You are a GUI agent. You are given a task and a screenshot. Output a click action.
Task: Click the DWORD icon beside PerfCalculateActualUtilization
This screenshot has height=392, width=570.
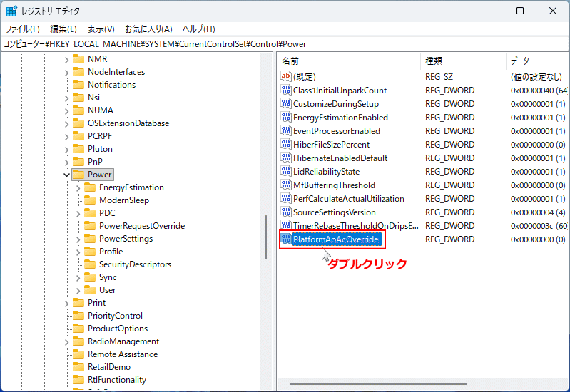[286, 199]
